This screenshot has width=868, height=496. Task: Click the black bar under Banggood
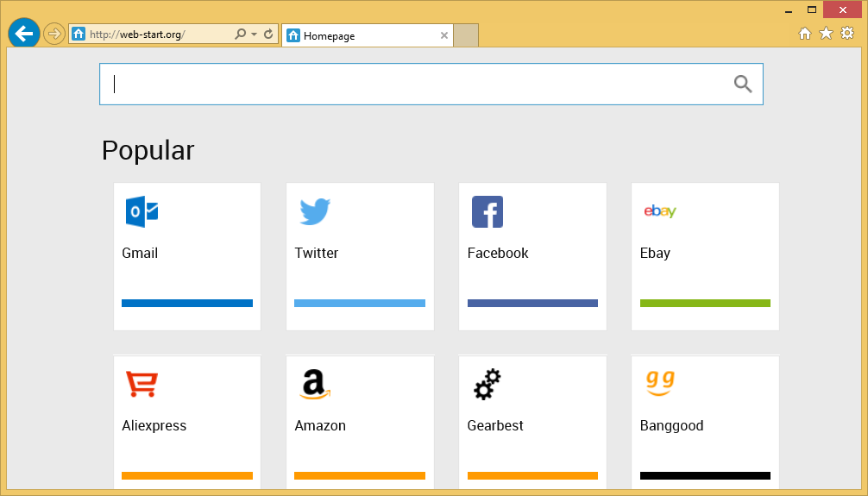(x=705, y=475)
